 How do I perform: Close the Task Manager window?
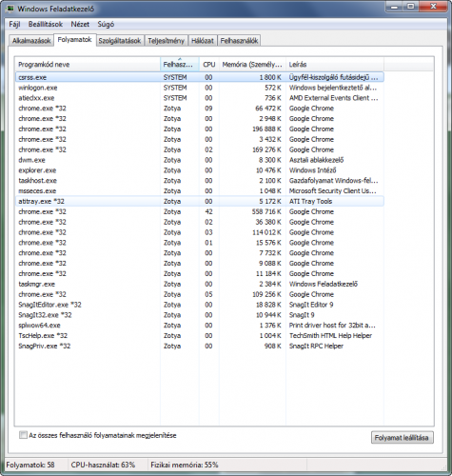[433, 7]
